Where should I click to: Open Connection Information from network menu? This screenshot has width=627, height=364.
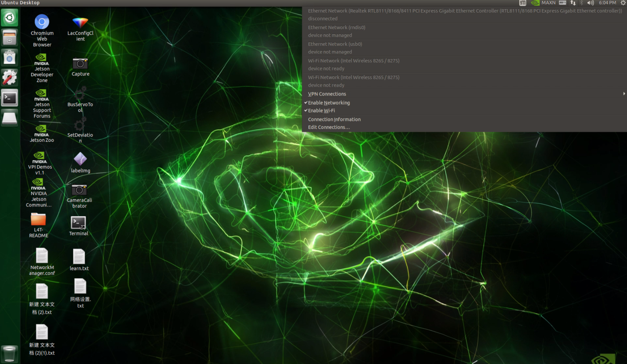click(x=465, y=119)
